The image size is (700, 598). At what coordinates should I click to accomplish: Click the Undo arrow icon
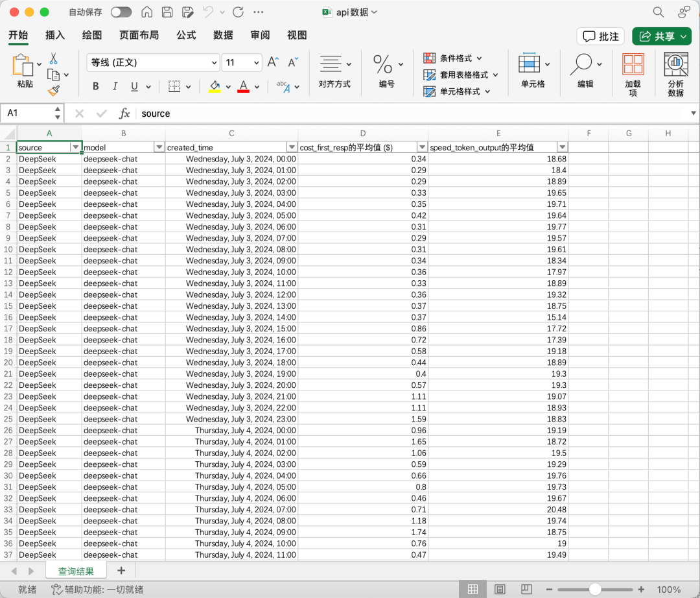(208, 12)
